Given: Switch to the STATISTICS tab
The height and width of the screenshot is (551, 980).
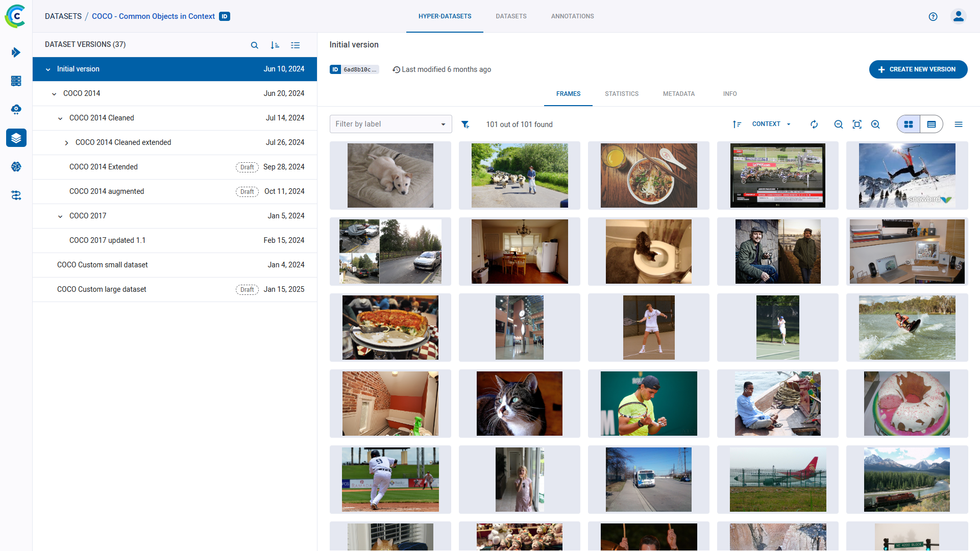Looking at the screenshot, I should pos(622,94).
